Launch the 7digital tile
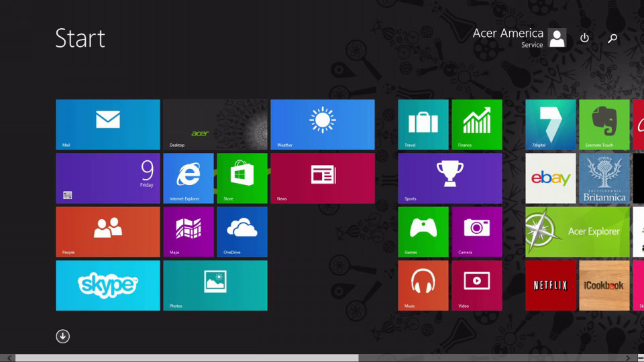Screen dimensions: 644x362 tap(551, 125)
